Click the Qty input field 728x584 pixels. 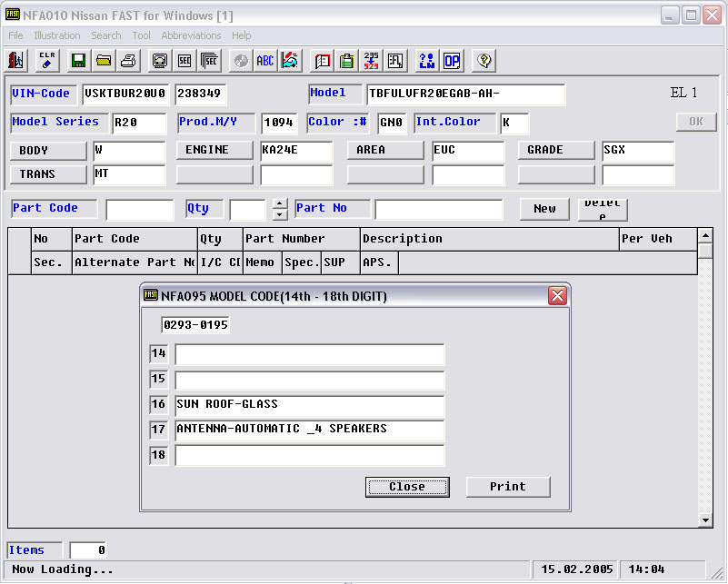[x=247, y=210]
